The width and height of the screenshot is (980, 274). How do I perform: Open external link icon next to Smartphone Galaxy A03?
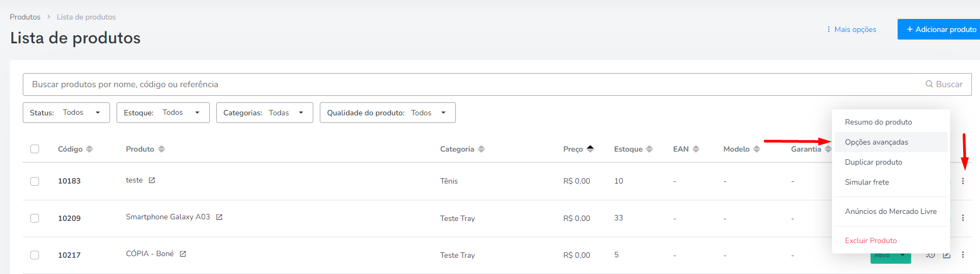click(219, 217)
